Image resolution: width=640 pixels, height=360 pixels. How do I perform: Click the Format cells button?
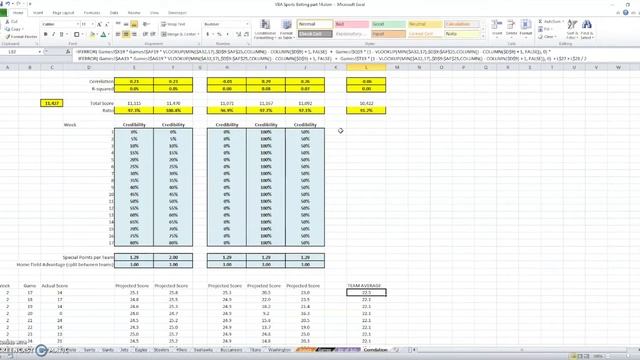[526, 28]
